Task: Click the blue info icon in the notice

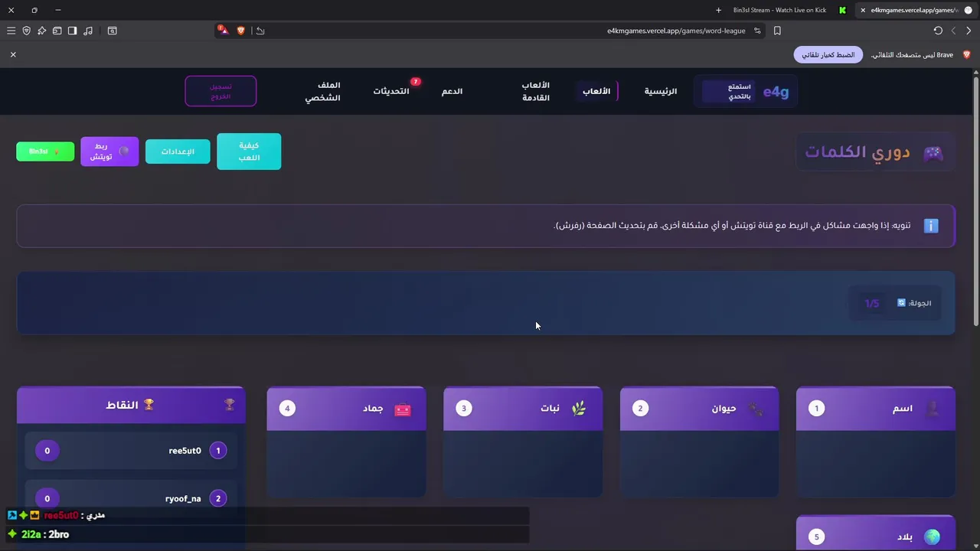Action: [x=931, y=226]
